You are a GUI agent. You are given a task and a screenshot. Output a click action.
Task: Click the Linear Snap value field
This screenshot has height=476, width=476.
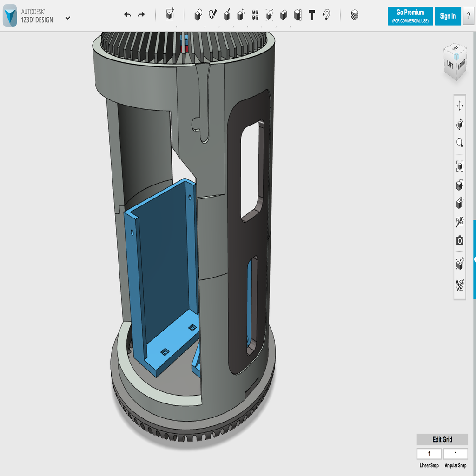click(x=429, y=454)
